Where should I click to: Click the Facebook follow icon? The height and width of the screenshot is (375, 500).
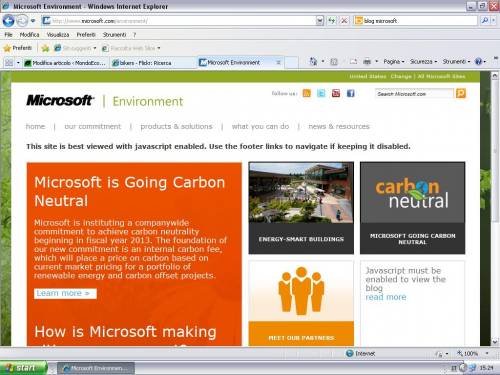[x=350, y=93]
